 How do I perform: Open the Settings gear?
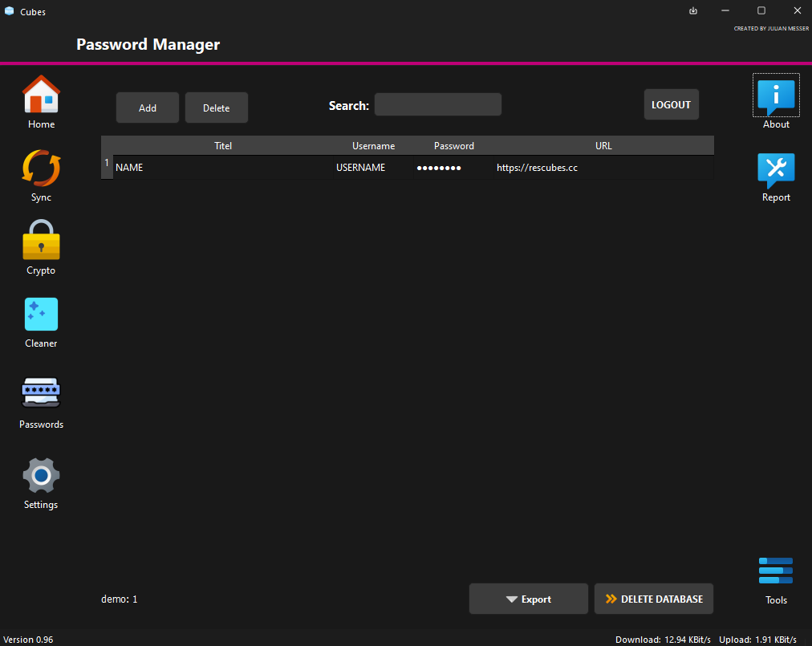42,483
